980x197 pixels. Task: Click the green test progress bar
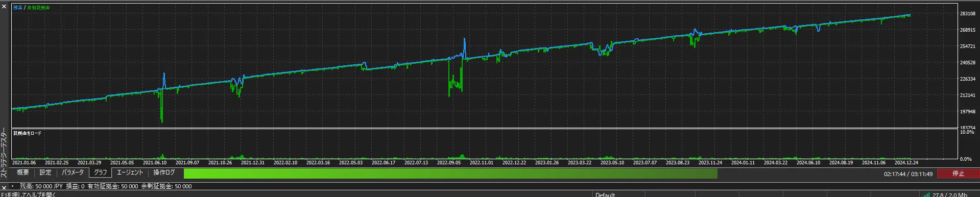pos(450,174)
